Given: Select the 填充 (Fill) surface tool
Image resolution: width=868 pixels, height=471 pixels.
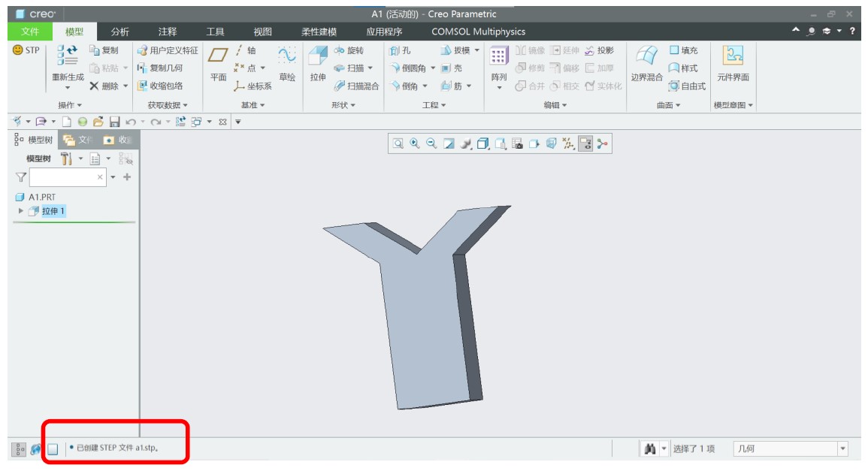Looking at the screenshot, I should 684,50.
